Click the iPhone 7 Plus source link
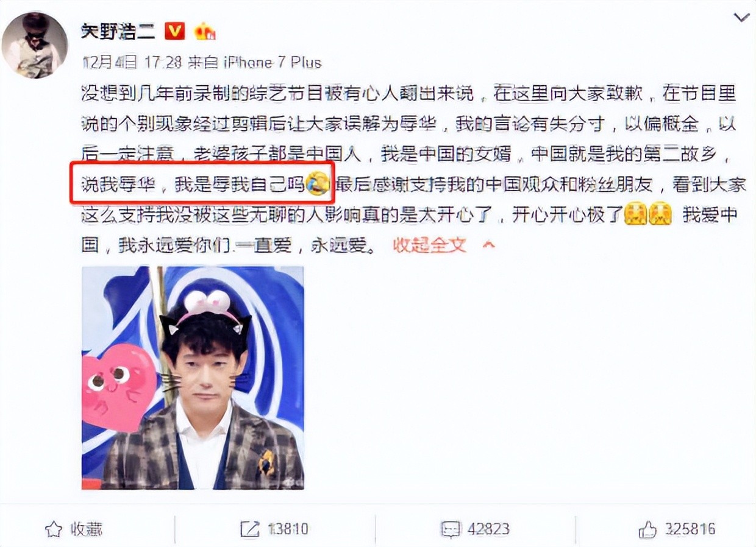 (x=273, y=63)
